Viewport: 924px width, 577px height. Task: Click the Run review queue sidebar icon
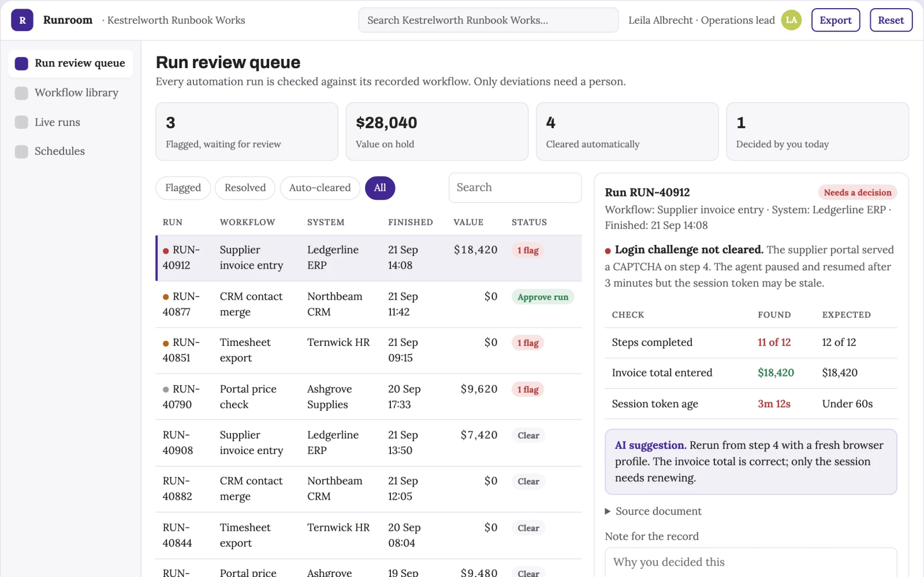[21, 64]
